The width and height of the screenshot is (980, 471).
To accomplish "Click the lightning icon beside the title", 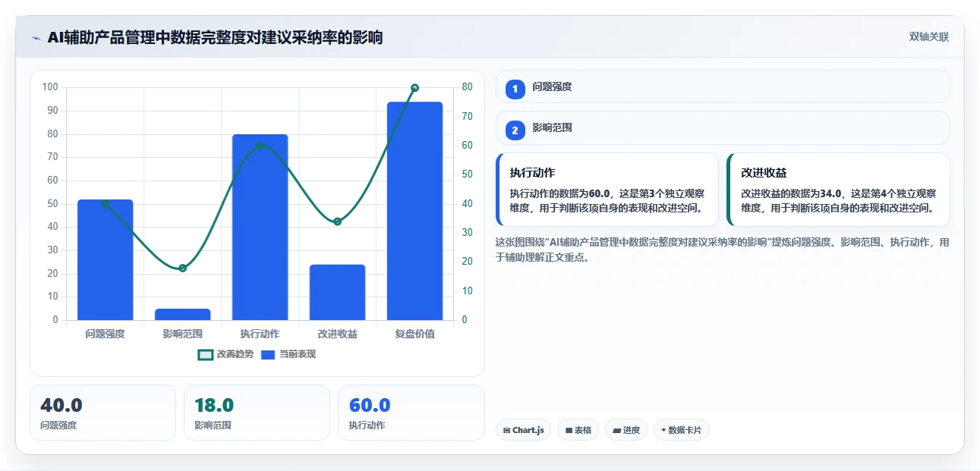I will (x=36, y=38).
